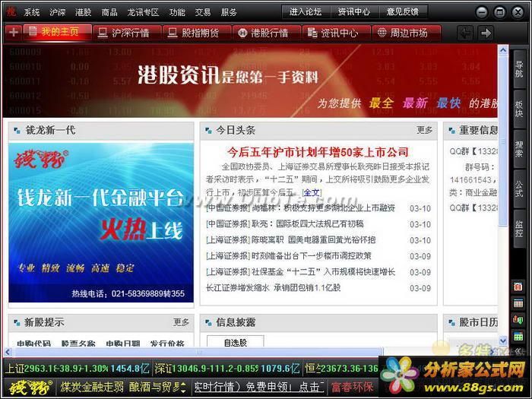
Task: Open news 陈晓离职 国美电器重回黄光裕怀抱
Action: click(291, 239)
